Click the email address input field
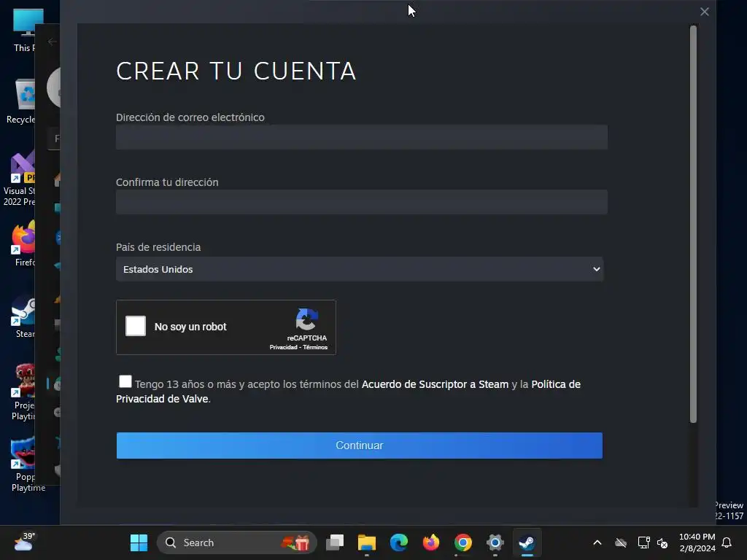The height and width of the screenshot is (560, 747). point(362,137)
